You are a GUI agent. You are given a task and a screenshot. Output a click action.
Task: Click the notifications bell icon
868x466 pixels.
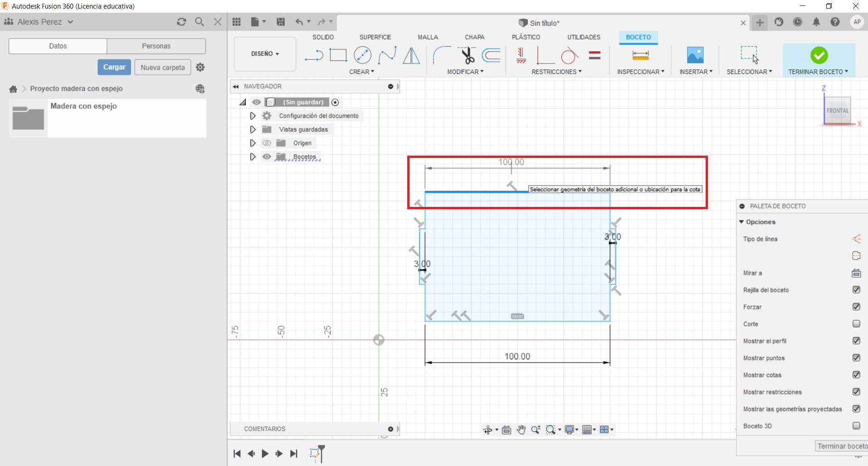coord(816,22)
